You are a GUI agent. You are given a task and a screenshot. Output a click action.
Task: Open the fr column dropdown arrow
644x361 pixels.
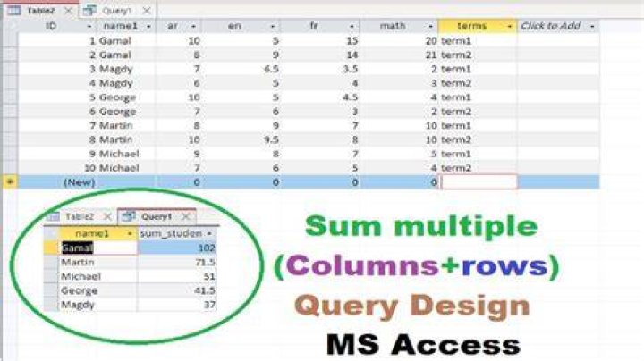(x=352, y=27)
